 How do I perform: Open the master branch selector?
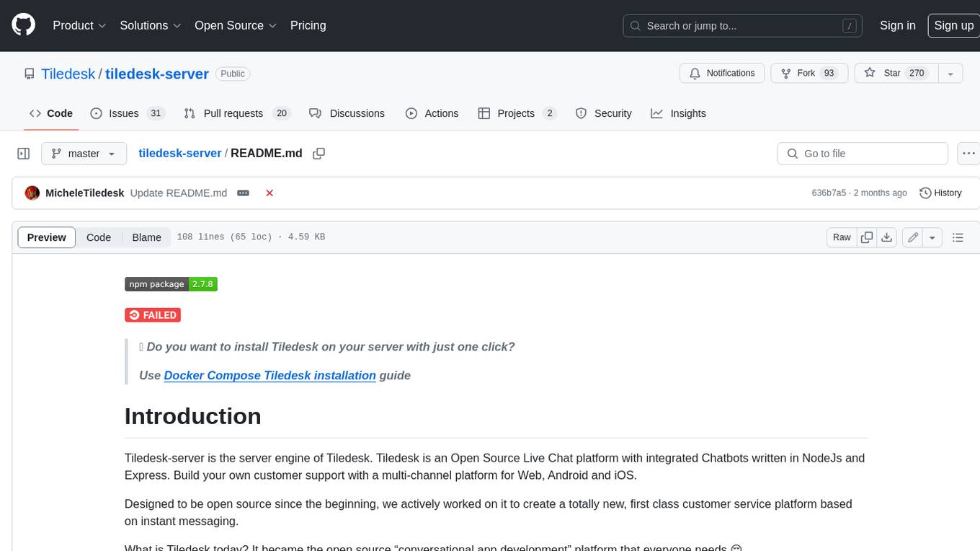(84, 154)
